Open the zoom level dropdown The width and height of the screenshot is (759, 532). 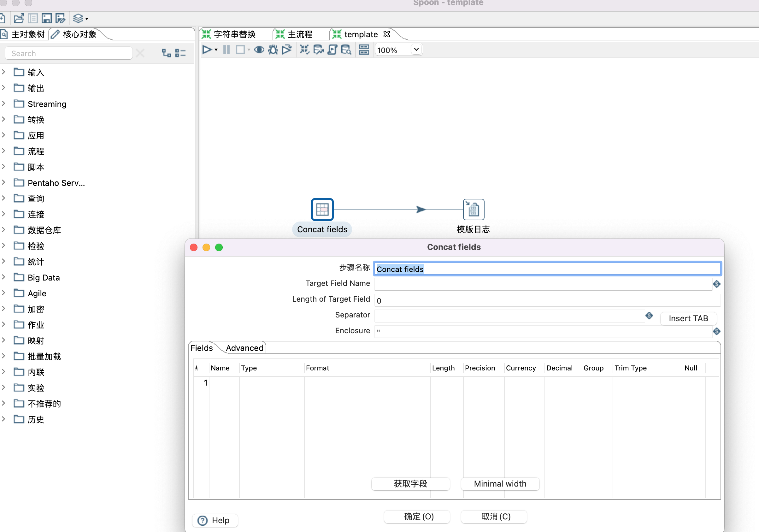click(x=416, y=50)
